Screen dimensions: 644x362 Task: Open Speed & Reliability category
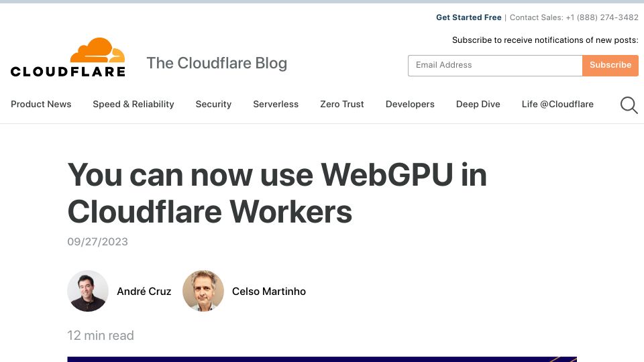click(x=133, y=105)
